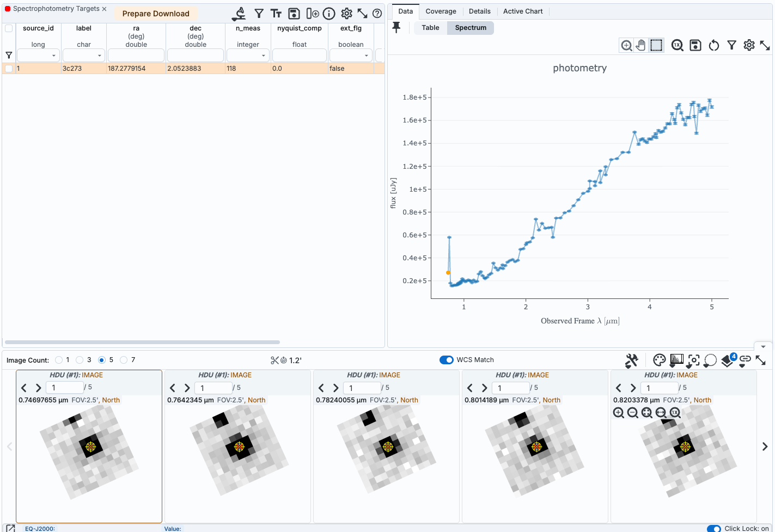The height and width of the screenshot is (532, 775).
Task: Select image count 3 radio button
Action: coord(80,360)
